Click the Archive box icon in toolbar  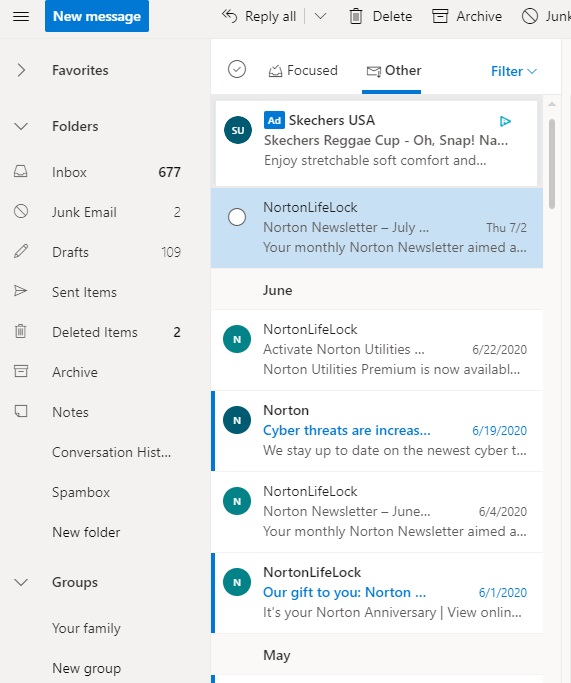[x=440, y=17]
